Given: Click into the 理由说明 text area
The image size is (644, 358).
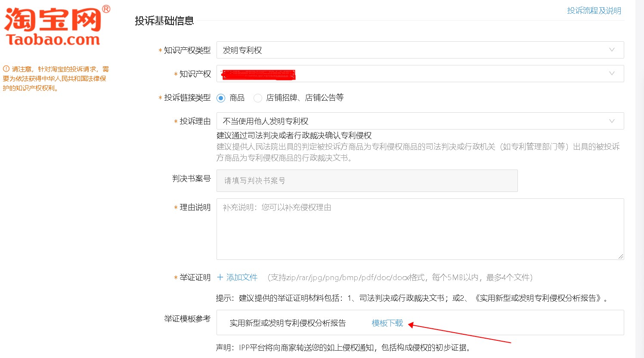Looking at the screenshot, I should click(x=420, y=229).
